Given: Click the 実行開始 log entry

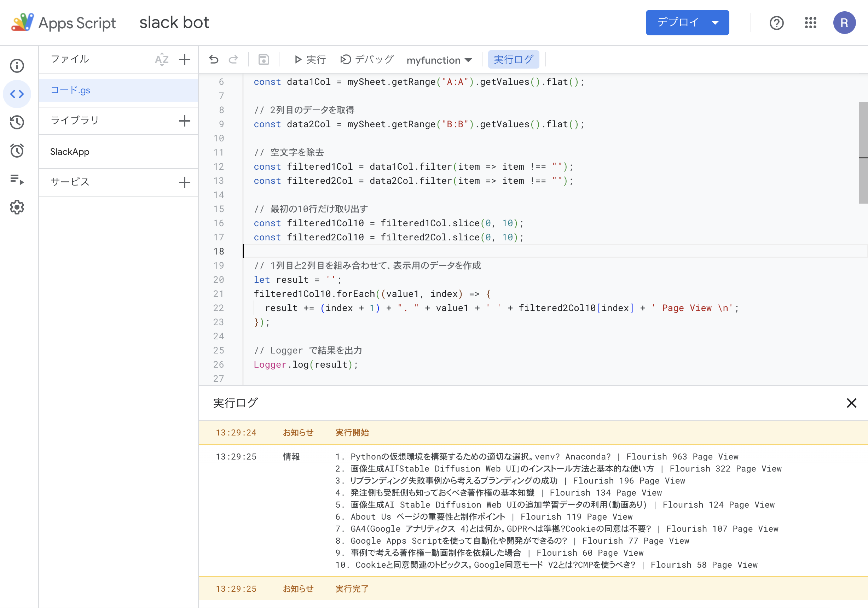Looking at the screenshot, I should (533, 432).
